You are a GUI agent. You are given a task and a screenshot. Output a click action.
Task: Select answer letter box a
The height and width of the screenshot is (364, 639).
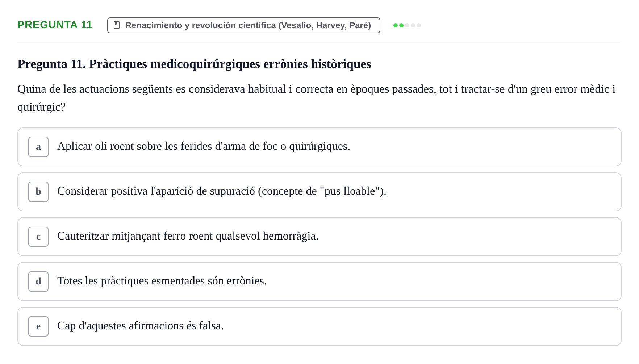coord(38,147)
